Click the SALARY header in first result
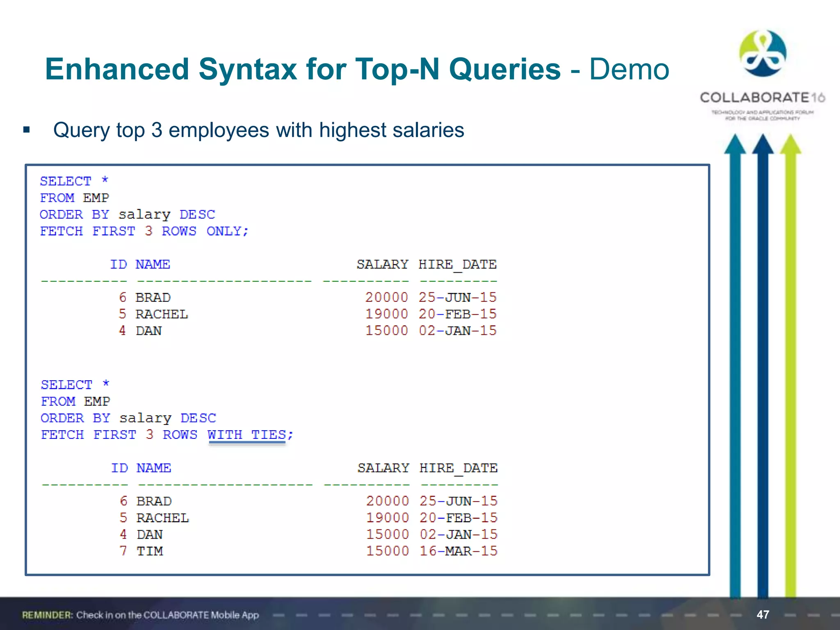 [x=382, y=264]
